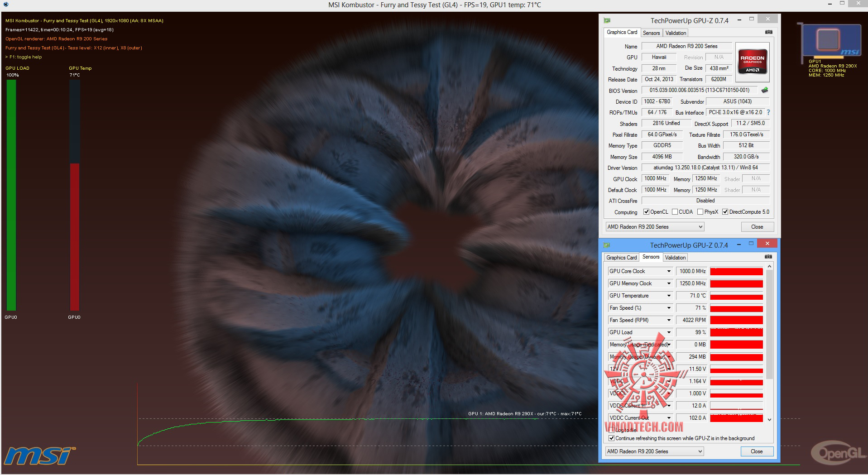Click the green GPU LOAD bar in Kombustor
The height and width of the screenshot is (475, 868).
click(11, 195)
